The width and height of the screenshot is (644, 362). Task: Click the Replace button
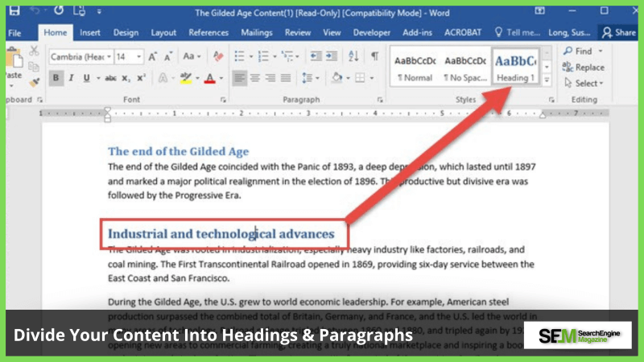584,68
